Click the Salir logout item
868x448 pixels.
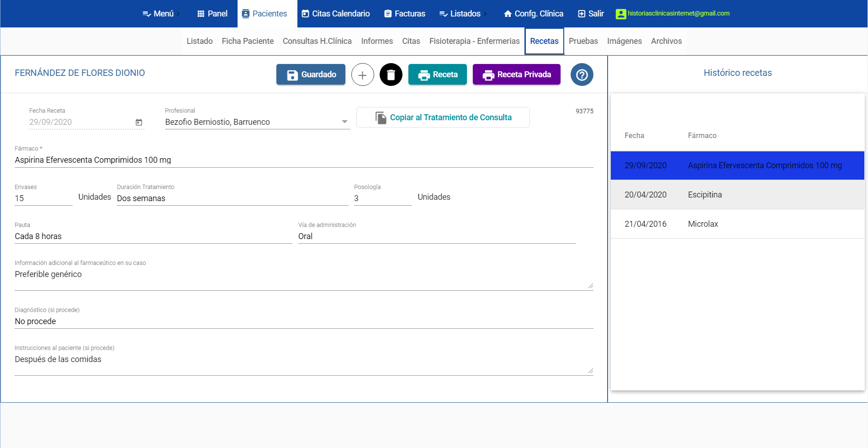click(591, 14)
